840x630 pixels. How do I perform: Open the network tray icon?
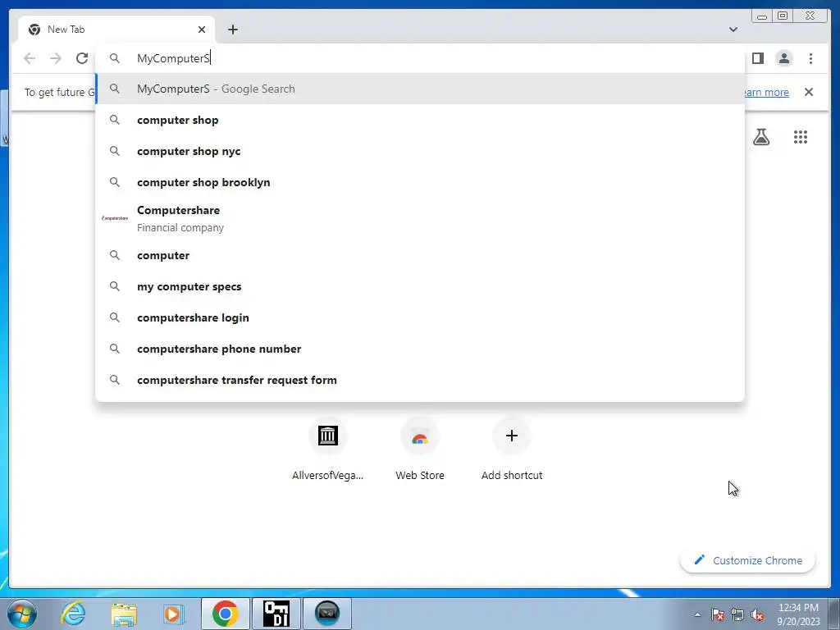tap(737, 614)
